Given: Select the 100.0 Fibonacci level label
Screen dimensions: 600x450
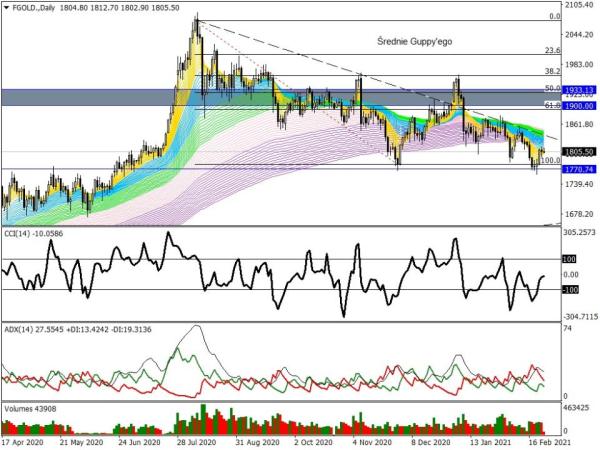Looking at the screenshot, I should [x=549, y=160].
